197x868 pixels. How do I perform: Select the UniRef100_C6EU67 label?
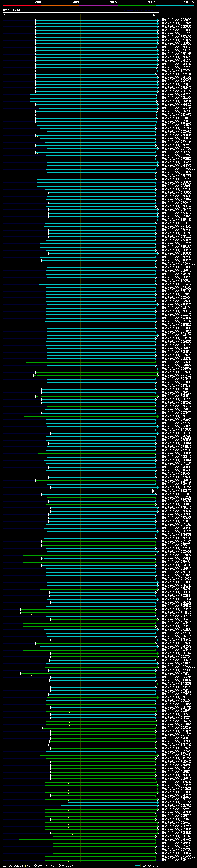[176, 26]
